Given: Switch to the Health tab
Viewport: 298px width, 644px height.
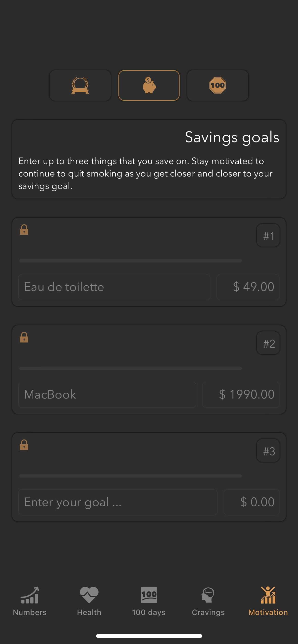Looking at the screenshot, I should point(89,601).
